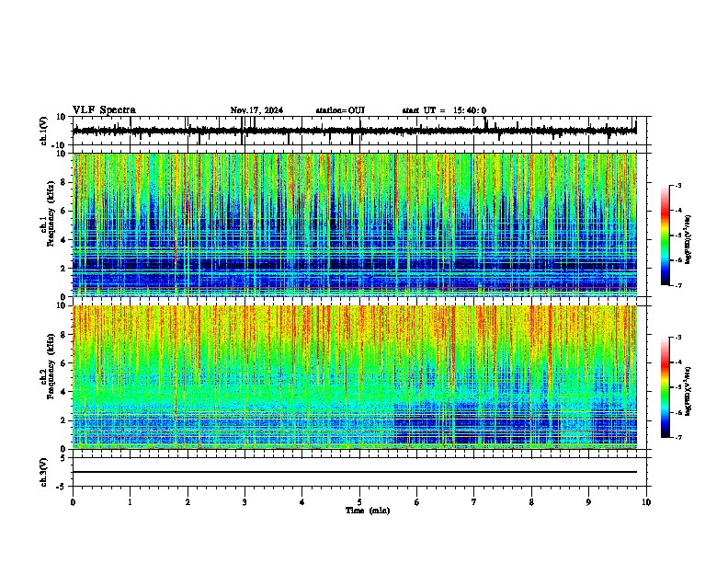Click the 'station=OUI' label
728x563 pixels.
pyautogui.click(x=340, y=110)
